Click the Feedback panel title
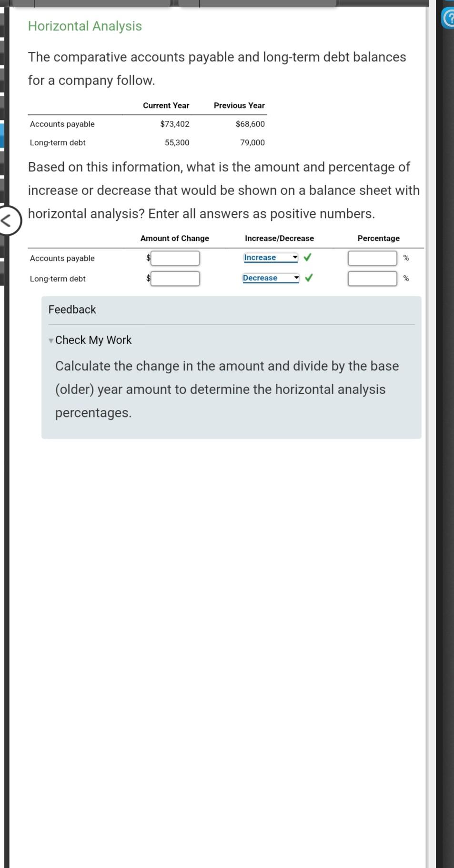 72,309
